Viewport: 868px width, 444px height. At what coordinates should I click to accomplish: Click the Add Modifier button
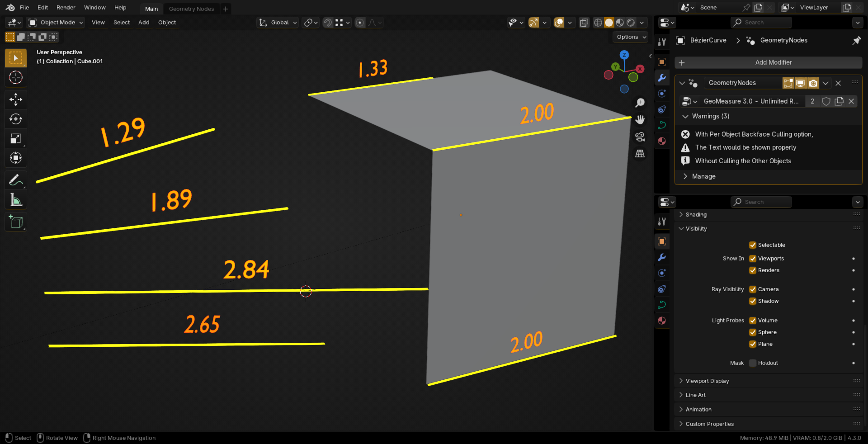pos(768,62)
